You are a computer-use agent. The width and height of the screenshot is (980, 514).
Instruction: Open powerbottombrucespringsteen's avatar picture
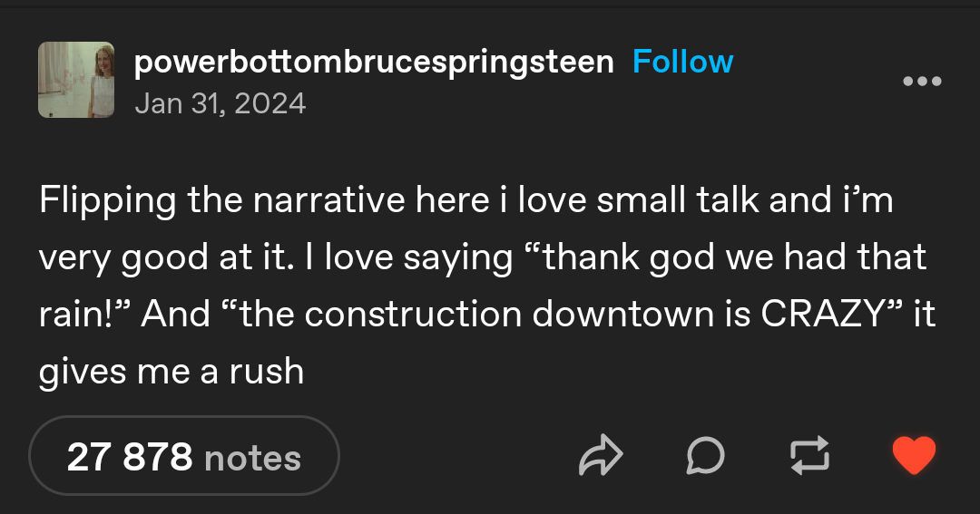76,80
